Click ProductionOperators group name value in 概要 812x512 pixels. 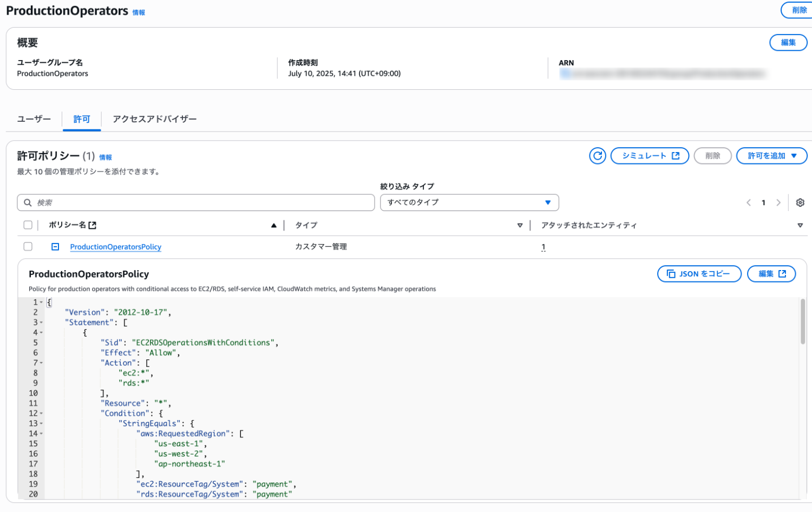pyautogui.click(x=53, y=74)
